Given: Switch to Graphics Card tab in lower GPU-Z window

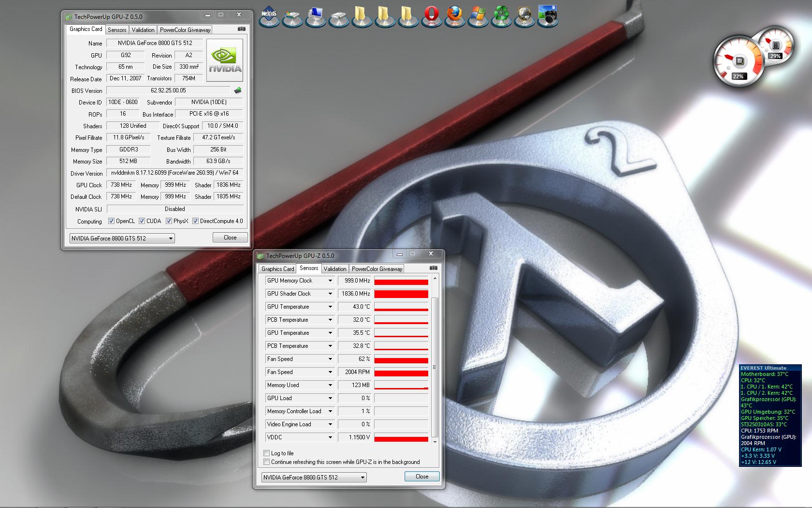Looking at the screenshot, I should [x=277, y=269].
